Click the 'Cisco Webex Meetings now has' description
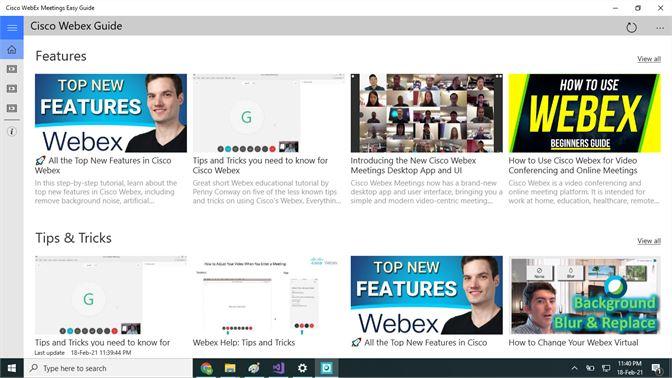 tap(426, 192)
